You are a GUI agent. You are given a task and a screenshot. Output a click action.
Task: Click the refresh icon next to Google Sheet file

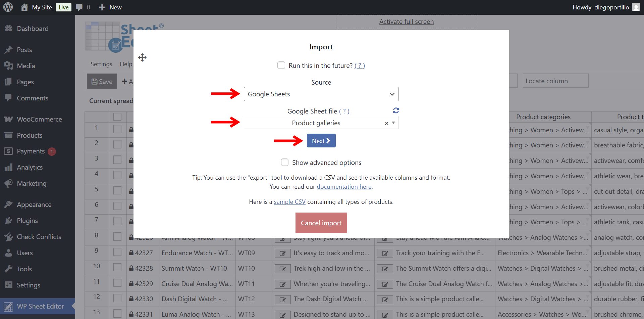click(396, 110)
